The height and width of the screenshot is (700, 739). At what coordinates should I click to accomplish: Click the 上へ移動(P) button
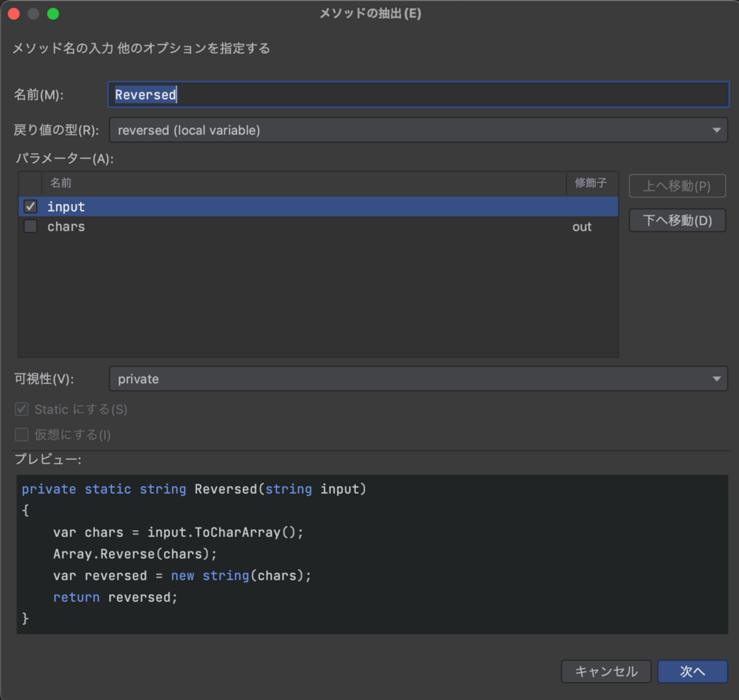tap(677, 186)
